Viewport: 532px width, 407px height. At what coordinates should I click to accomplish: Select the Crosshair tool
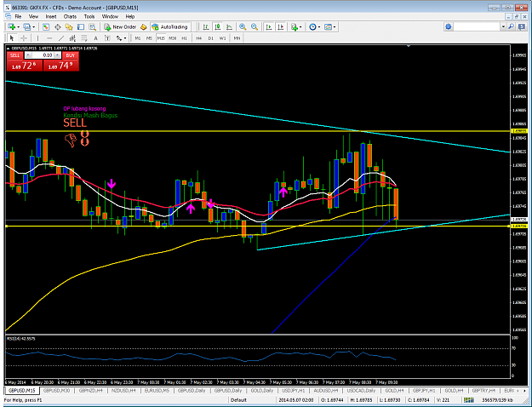pos(24,38)
